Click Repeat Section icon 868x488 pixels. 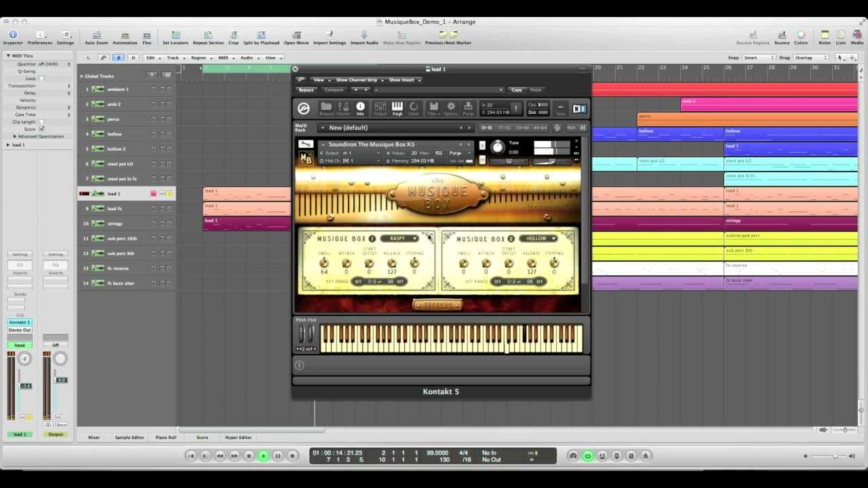[208, 38]
